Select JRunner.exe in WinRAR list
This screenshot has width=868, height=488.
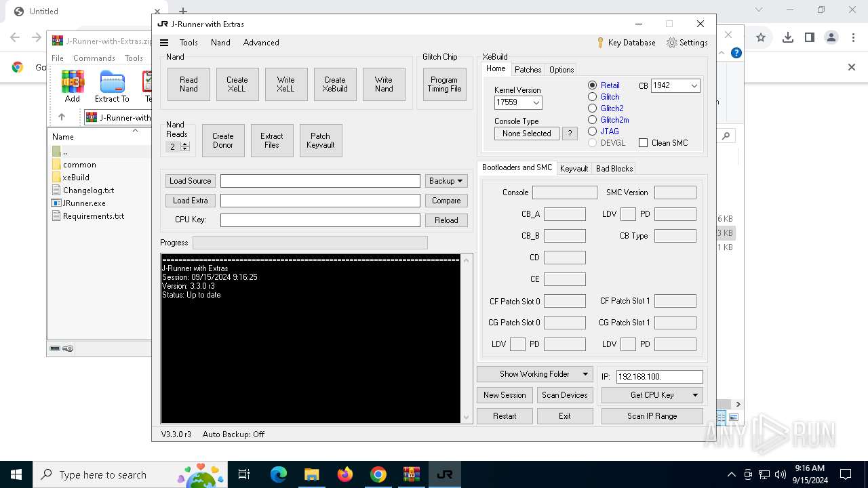[x=84, y=203]
